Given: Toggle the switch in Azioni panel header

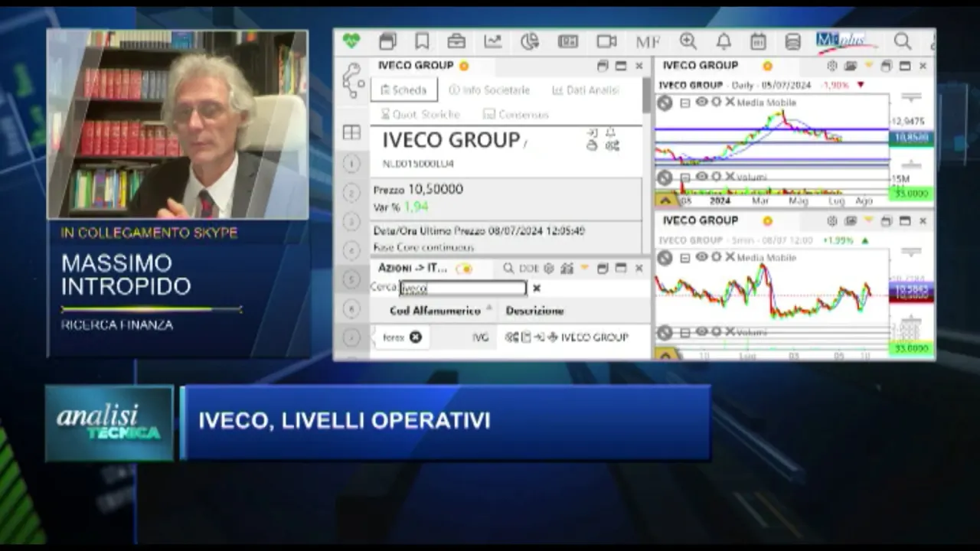Looking at the screenshot, I should pos(465,269).
